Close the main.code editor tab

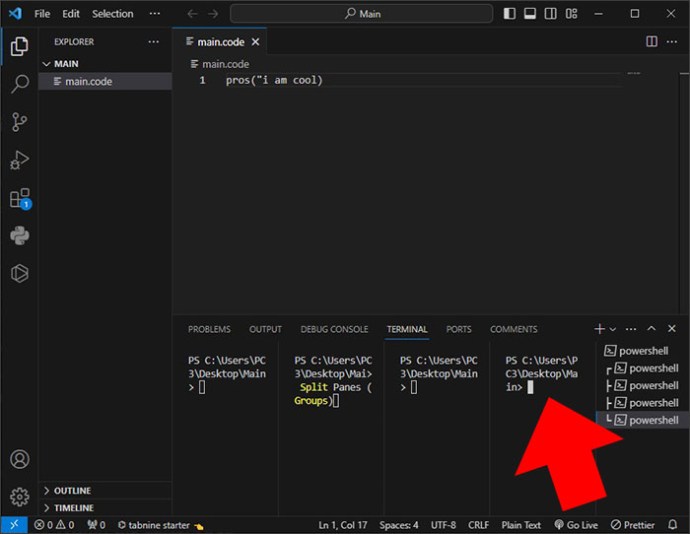click(255, 42)
